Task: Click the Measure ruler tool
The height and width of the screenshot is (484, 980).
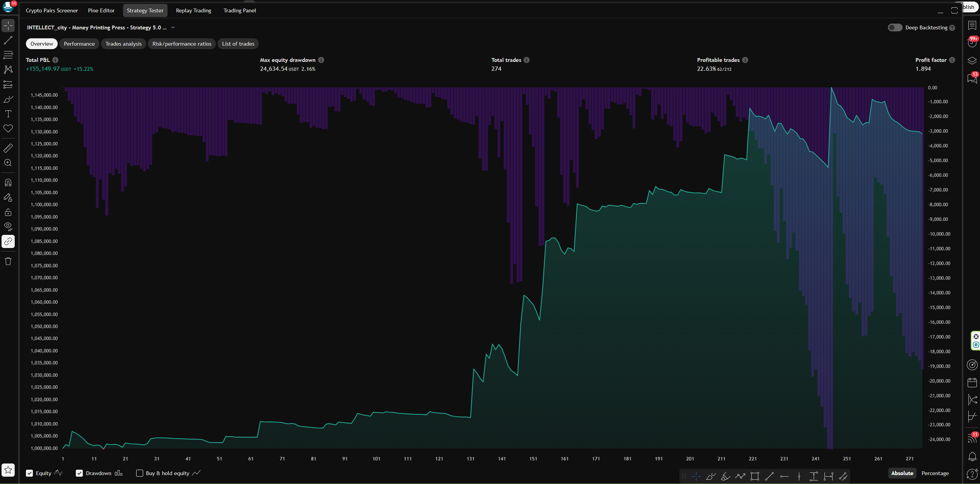Action: pos(8,148)
